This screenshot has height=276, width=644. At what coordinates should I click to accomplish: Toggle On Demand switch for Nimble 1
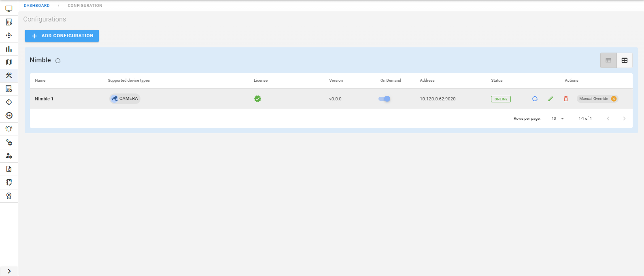384,99
